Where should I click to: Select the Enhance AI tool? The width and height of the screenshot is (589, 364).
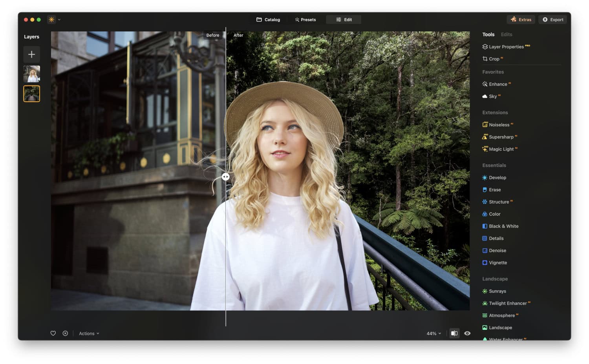click(x=499, y=84)
